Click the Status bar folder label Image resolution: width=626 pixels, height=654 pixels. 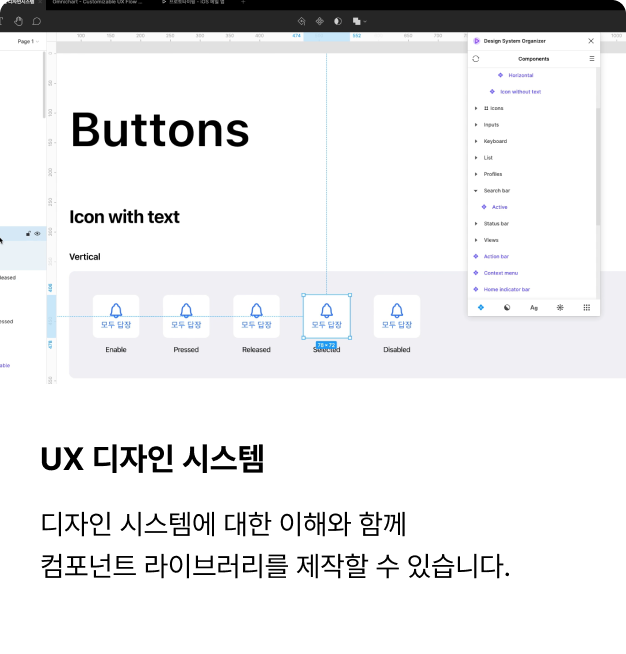[x=496, y=224]
